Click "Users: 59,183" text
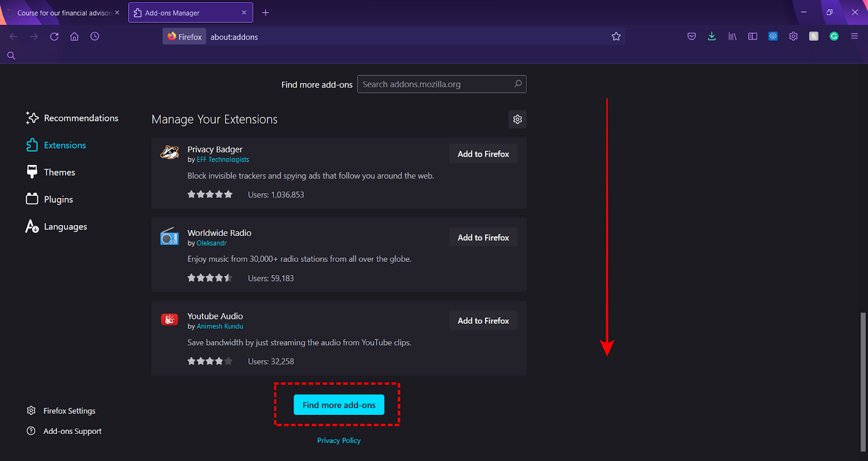868x461 pixels. [271, 278]
